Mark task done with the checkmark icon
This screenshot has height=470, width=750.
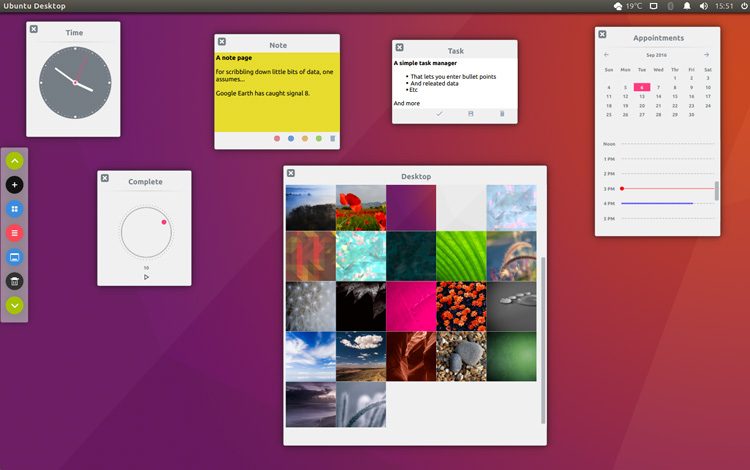(439, 114)
